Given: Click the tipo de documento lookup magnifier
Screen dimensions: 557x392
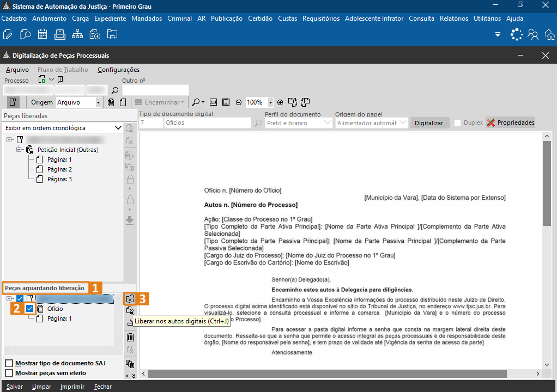Looking at the screenshot, I should point(258,123).
